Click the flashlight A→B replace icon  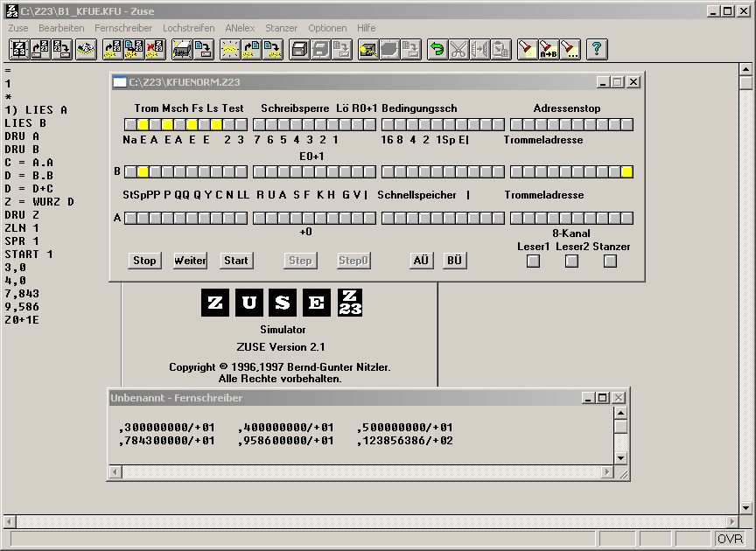pos(549,49)
